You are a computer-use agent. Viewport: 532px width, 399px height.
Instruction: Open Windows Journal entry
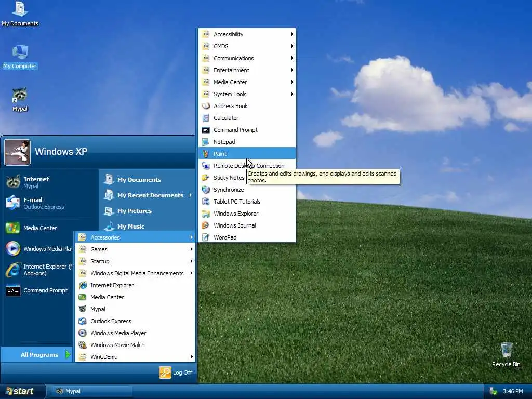247,225
